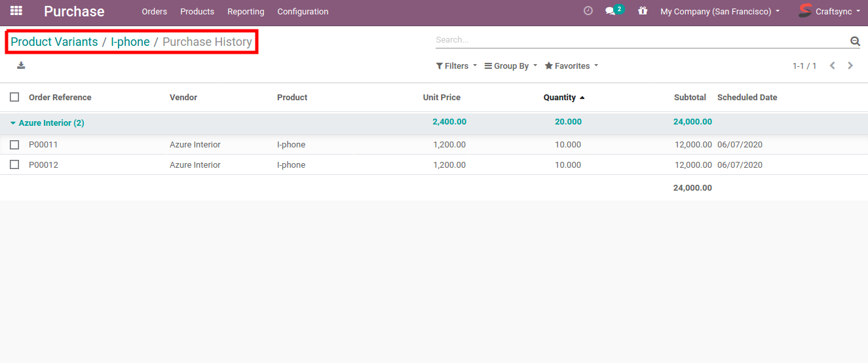Viewport: 868px width, 363px height.
Task: Click the gift icon in top bar
Action: tap(642, 11)
